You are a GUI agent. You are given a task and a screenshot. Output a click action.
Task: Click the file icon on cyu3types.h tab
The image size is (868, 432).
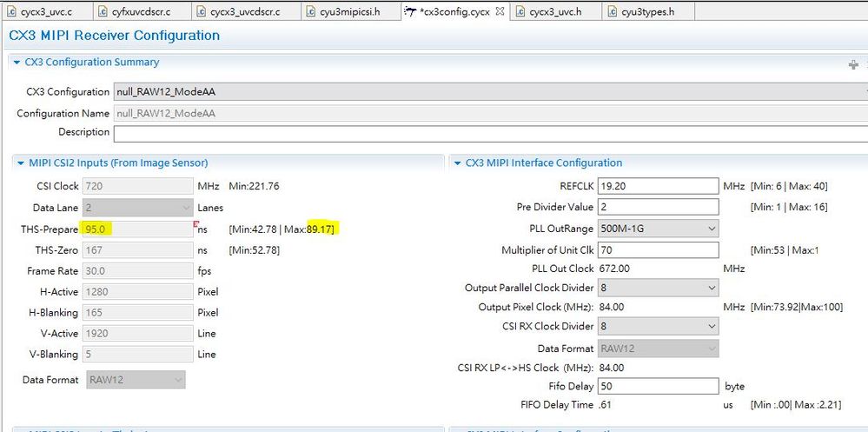click(613, 11)
